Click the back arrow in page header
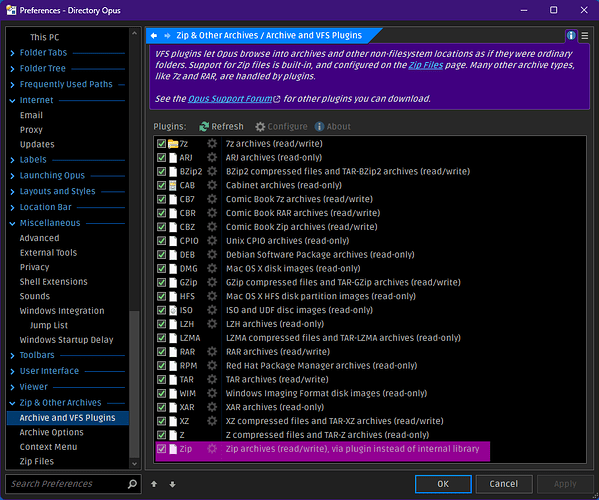Viewport: 599px width, 500px height. point(154,36)
